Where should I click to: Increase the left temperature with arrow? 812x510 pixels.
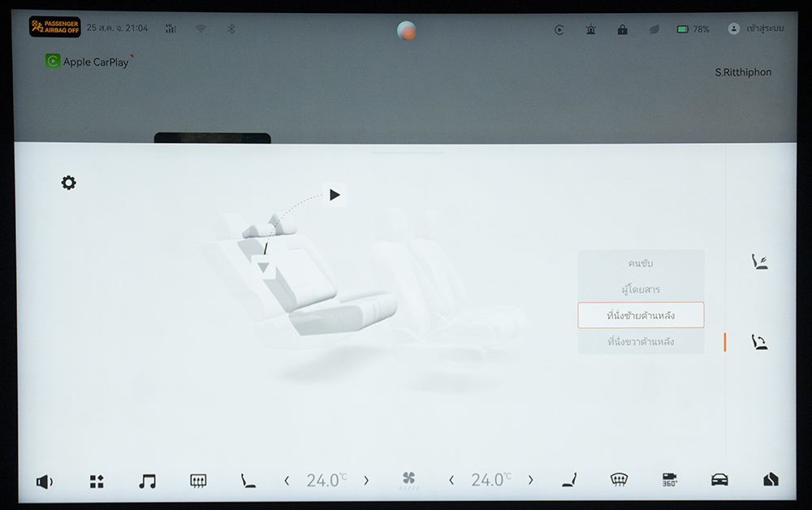tap(366, 481)
